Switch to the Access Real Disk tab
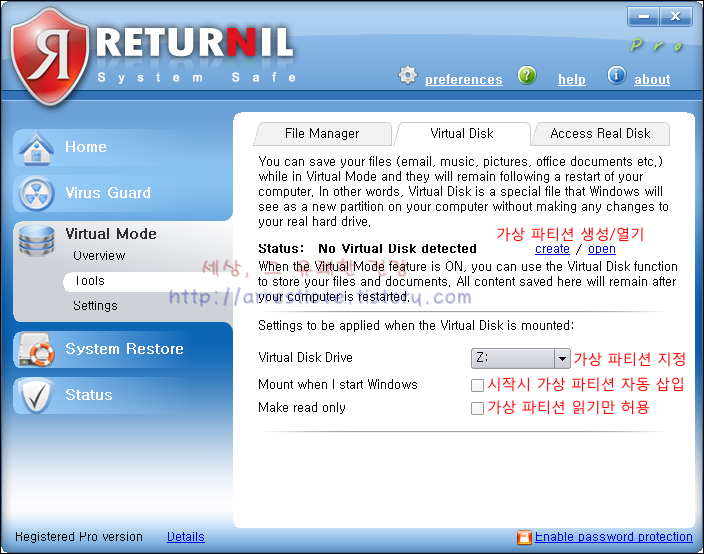704x554 pixels. 600,134
